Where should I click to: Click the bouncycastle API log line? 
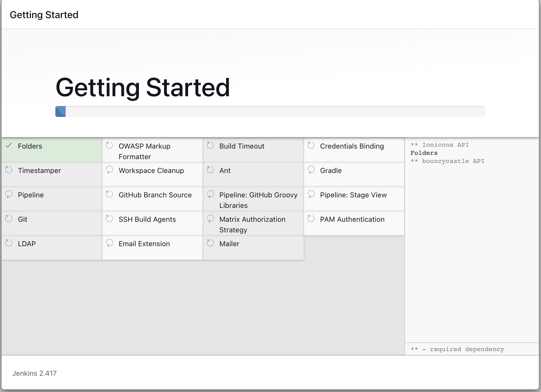pos(453,161)
